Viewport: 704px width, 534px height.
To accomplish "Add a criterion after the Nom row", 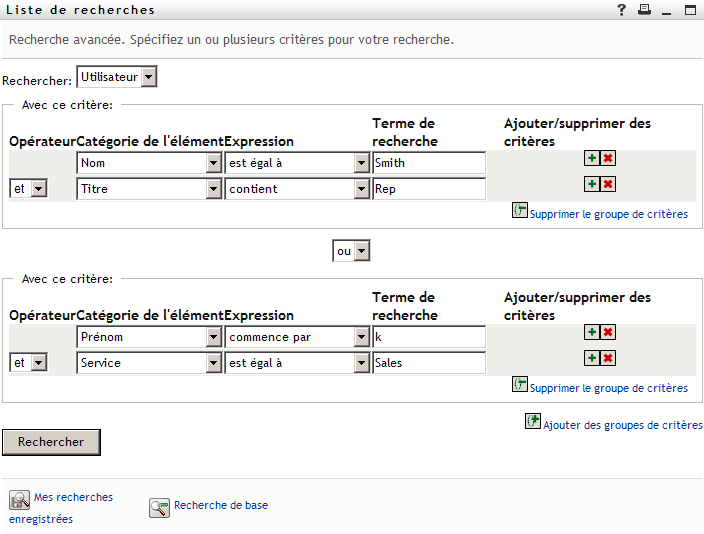I will (592, 158).
